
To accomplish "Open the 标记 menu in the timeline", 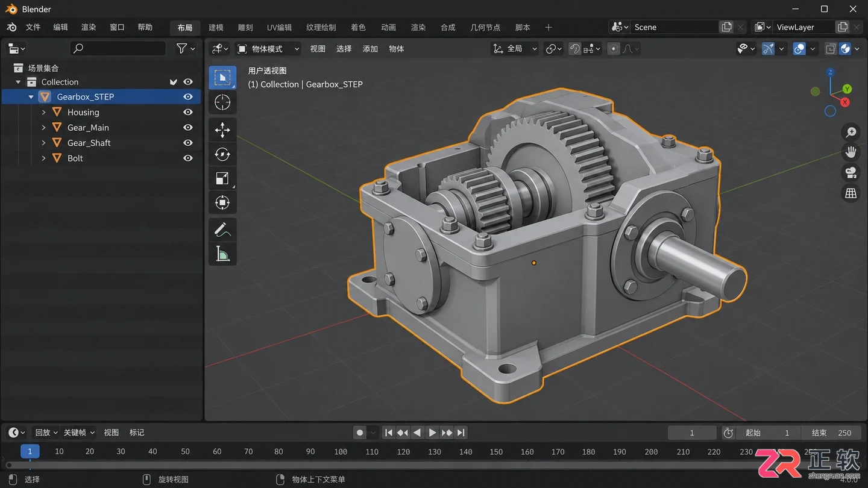I will 137,433.
